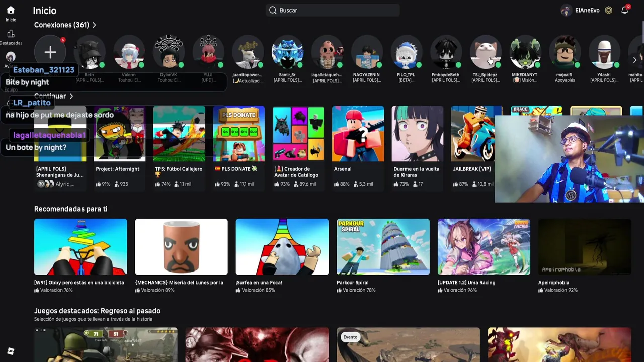Open Apeirophobia game thumbnail

point(585,247)
